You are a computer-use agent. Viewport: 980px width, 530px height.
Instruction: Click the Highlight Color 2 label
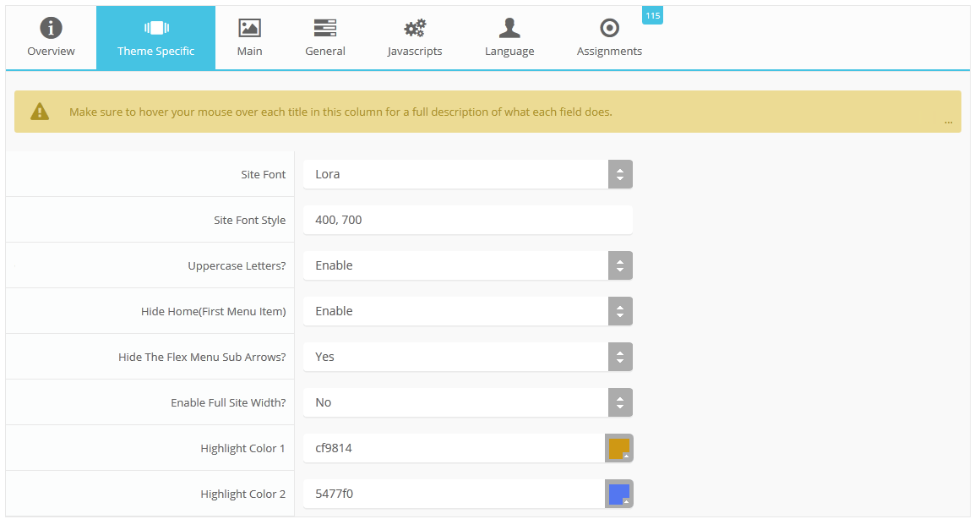(x=242, y=494)
